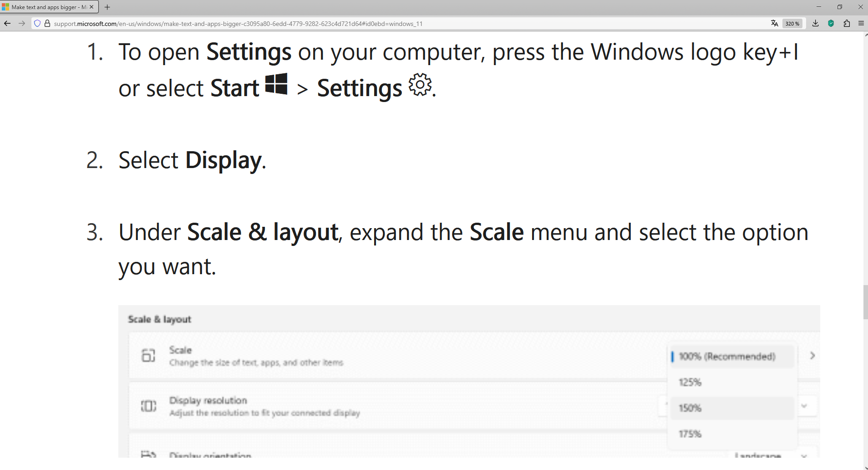
Task: Open a new browser tab
Action: pos(107,7)
